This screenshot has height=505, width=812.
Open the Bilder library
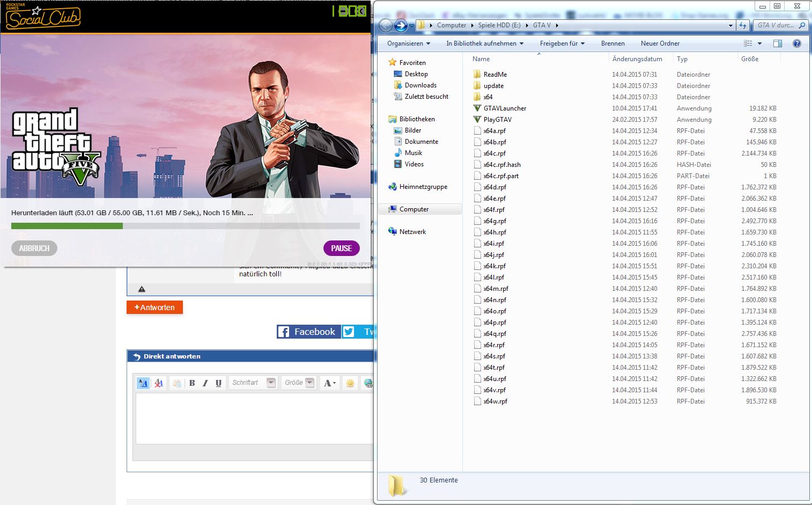pyautogui.click(x=413, y=130)
